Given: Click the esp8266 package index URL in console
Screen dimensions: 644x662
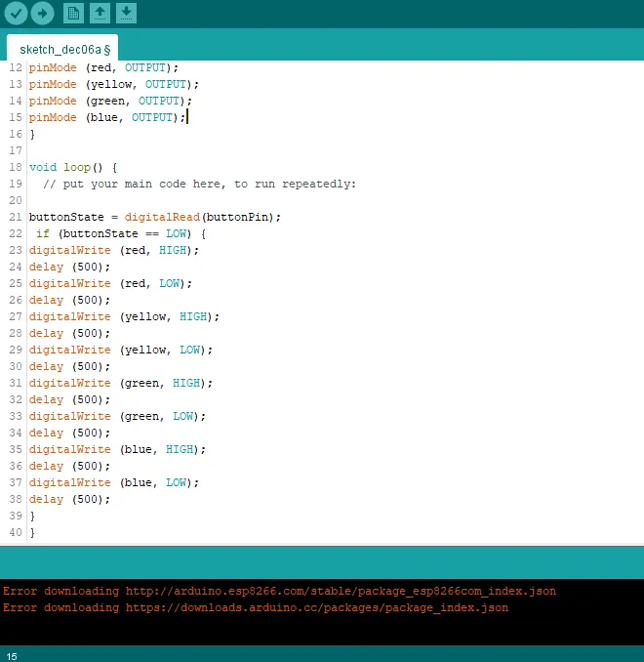Looking at the screenshot, I should [341, 591].
